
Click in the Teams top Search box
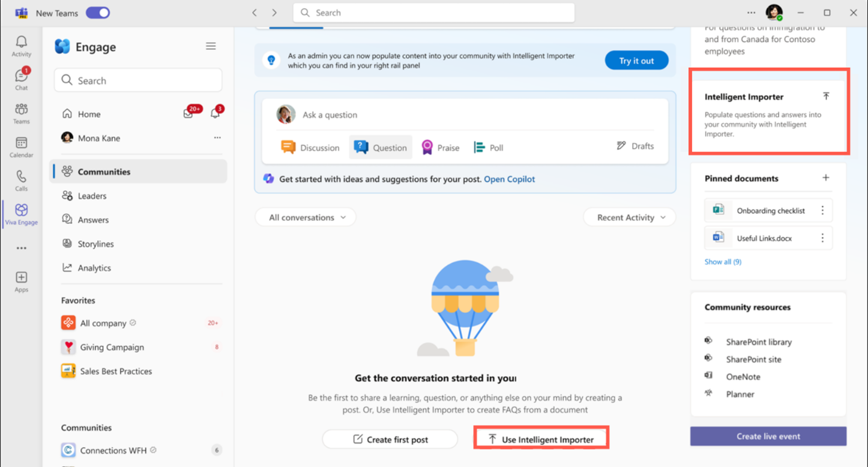click(433, 13)
